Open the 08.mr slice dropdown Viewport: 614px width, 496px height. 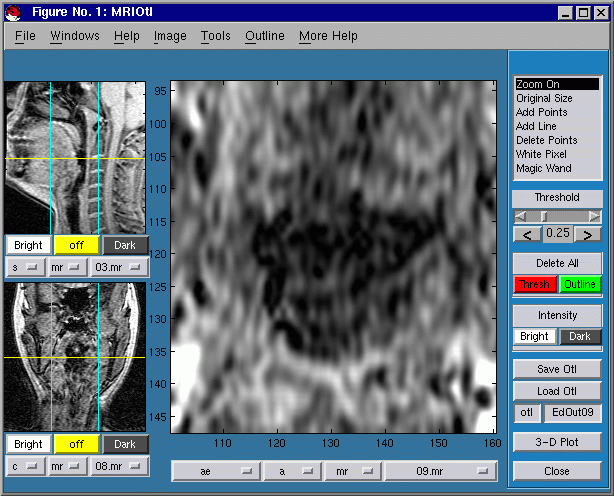point(119,466)
